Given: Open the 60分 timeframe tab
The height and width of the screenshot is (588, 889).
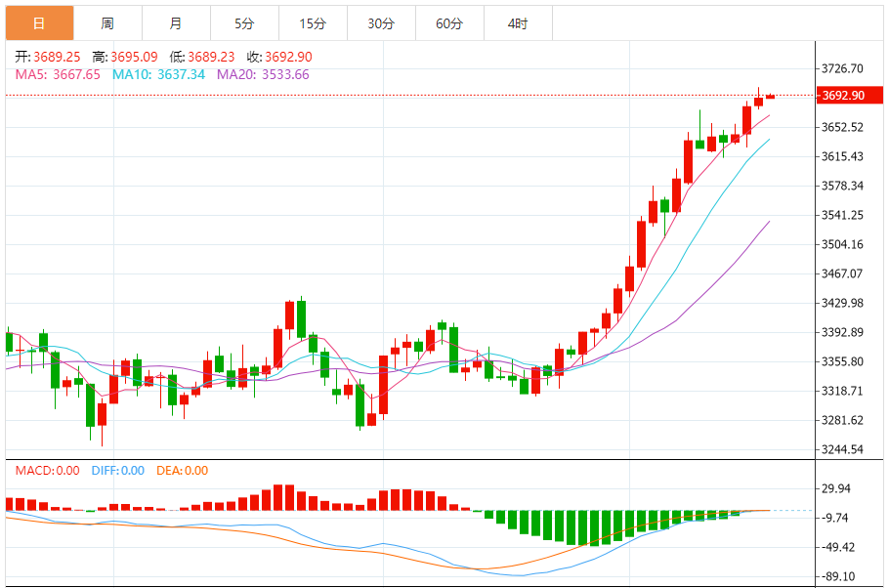Looking at the screenshot, I should pyautogui.click(x=449, y=23).
